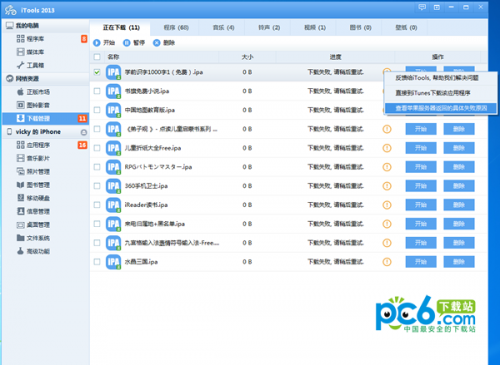The height and width of the screenshot is (365, 500).
Task: Click warning icon on iReader读书.ipa row
Action: (x=387, y=205)
